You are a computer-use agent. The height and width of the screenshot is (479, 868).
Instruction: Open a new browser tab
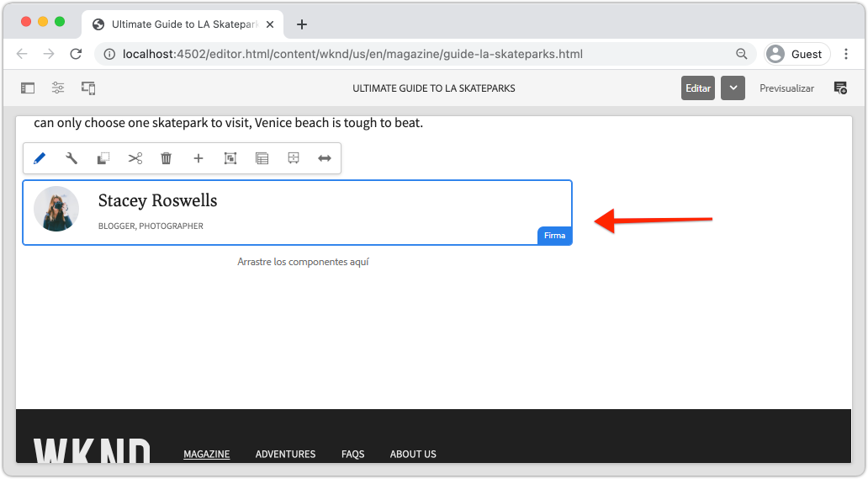[302, 24]
